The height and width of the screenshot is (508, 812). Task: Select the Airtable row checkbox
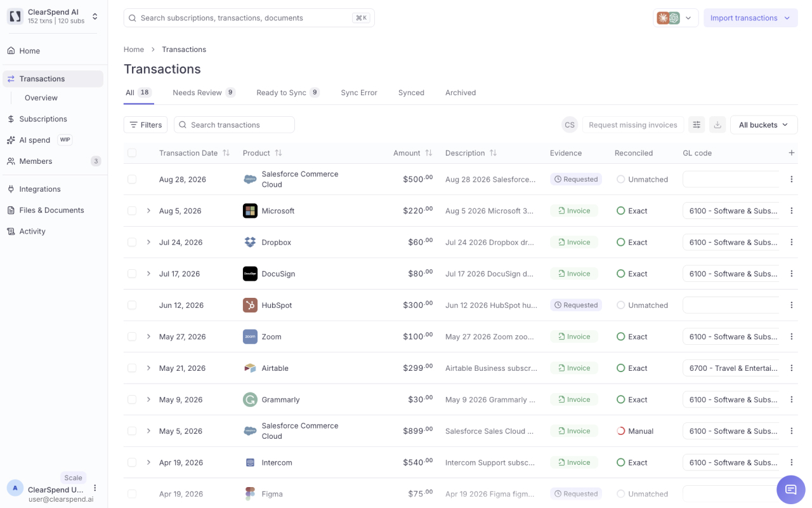(132, 368)
